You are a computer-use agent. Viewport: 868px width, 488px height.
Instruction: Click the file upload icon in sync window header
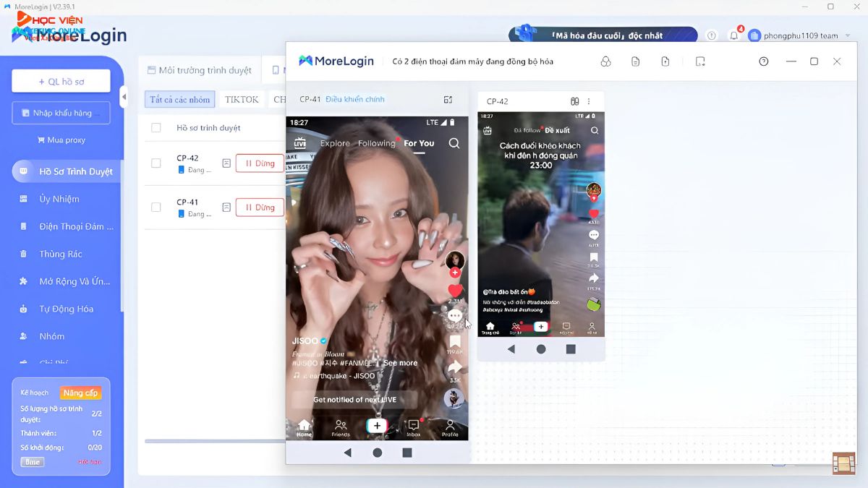(x=665, y=61)
